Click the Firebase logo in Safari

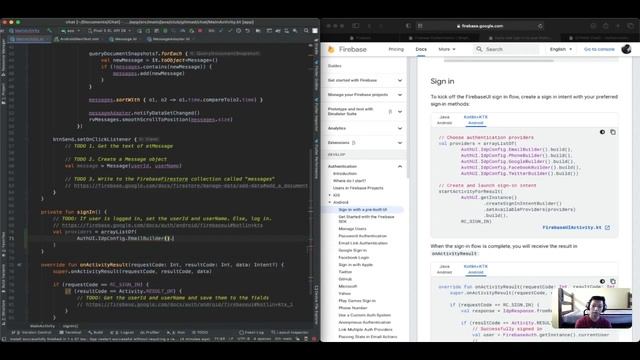[347, 49]
